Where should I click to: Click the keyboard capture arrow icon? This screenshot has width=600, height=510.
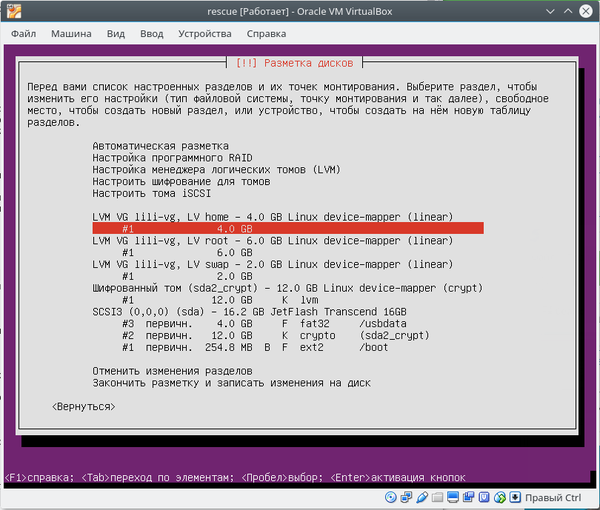click(515, 497)
